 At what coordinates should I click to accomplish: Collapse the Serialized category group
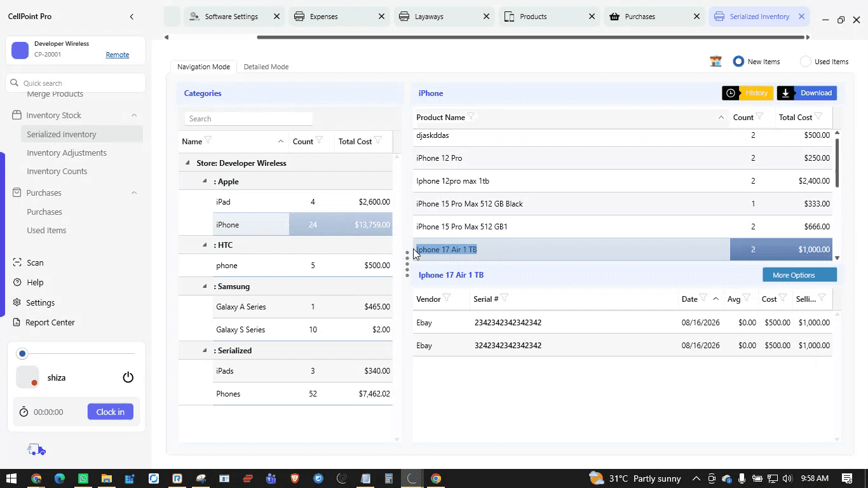[x=205, y=350]
